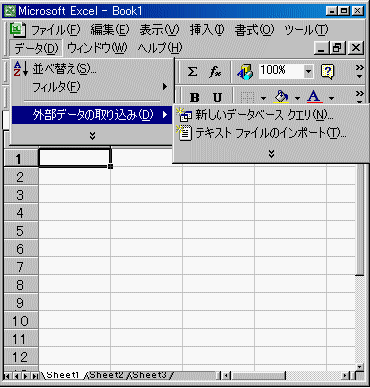370x388 pixels.
Task: Open the Font Color dropdown arrow
Action: coord(331,98)
